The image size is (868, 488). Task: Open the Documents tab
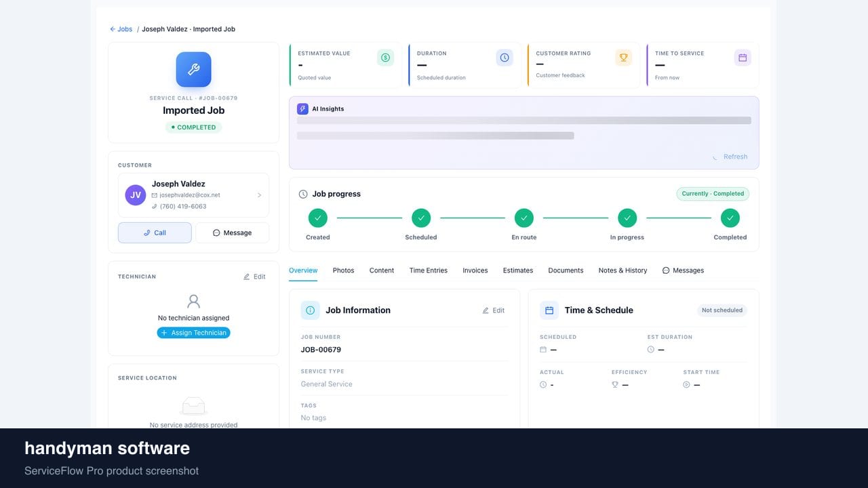[566, 270]
